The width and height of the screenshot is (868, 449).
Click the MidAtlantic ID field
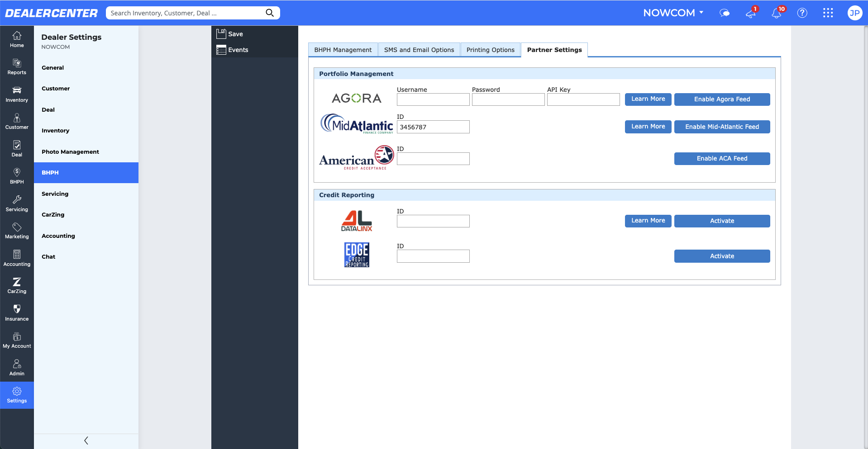pyautogui.click(x=433, y=127)
